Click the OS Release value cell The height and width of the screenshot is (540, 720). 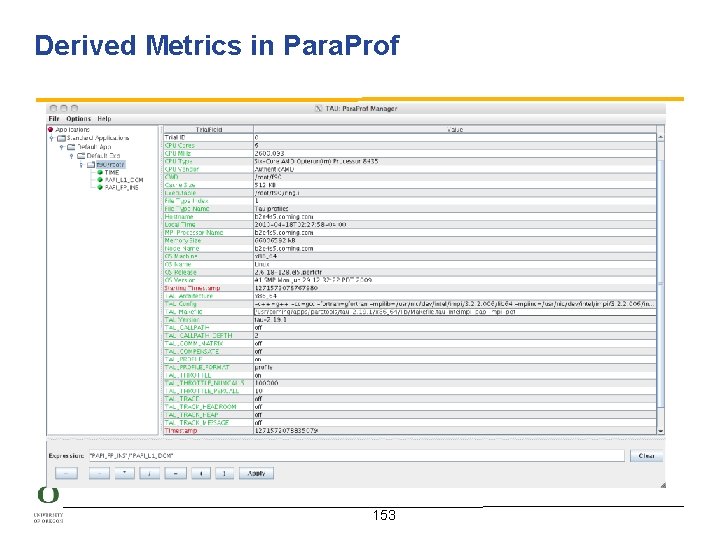point(455,272)
